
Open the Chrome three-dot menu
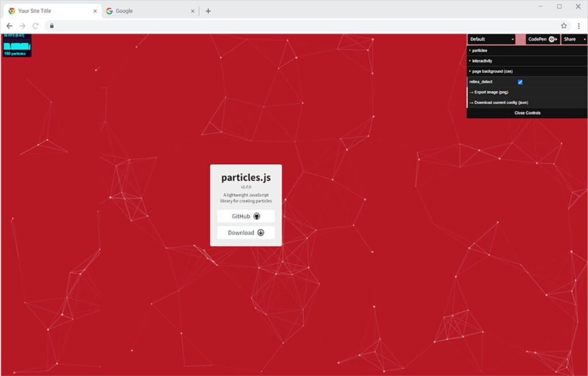click(579, 26)
